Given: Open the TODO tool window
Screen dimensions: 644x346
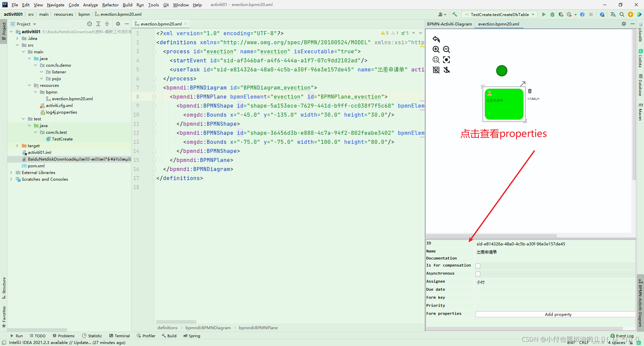Looking at the screenshot, I should click(38, 336).
